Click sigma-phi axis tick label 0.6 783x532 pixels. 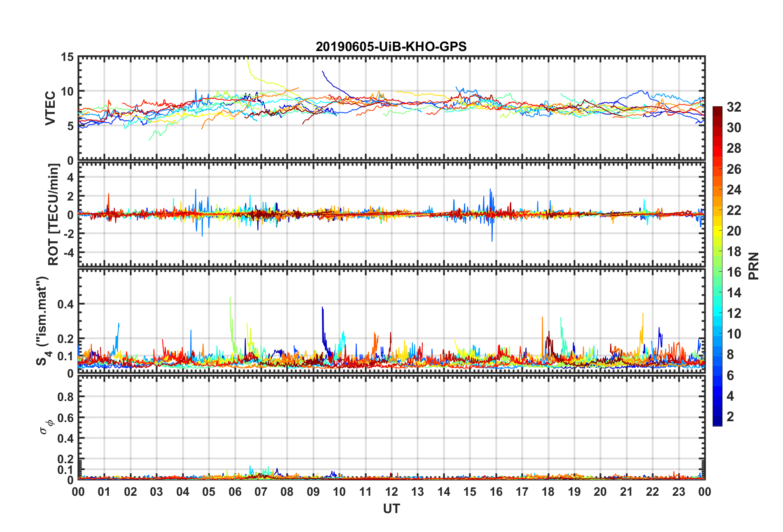pyautogui.click(x=66, y=418)
